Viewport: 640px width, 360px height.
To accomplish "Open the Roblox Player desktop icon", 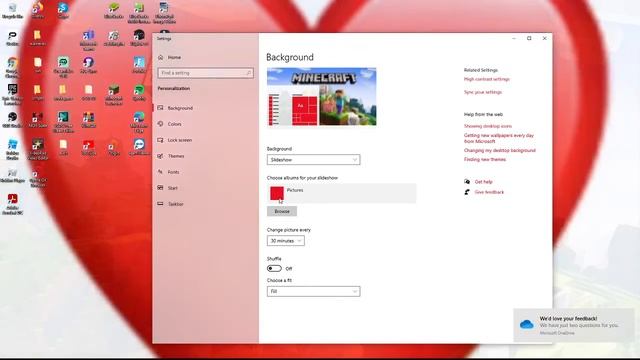I will point(12,176).
